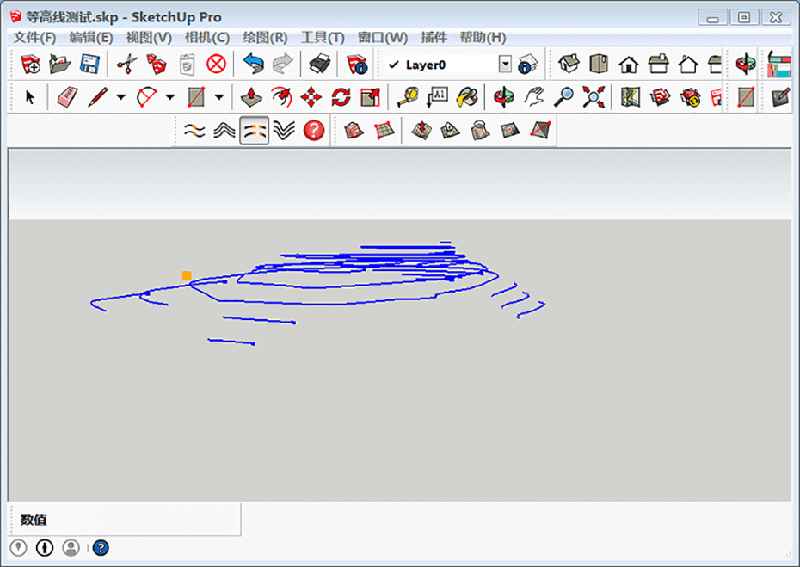
Task: Select the Eraser tool
Action: coord(67,97)
